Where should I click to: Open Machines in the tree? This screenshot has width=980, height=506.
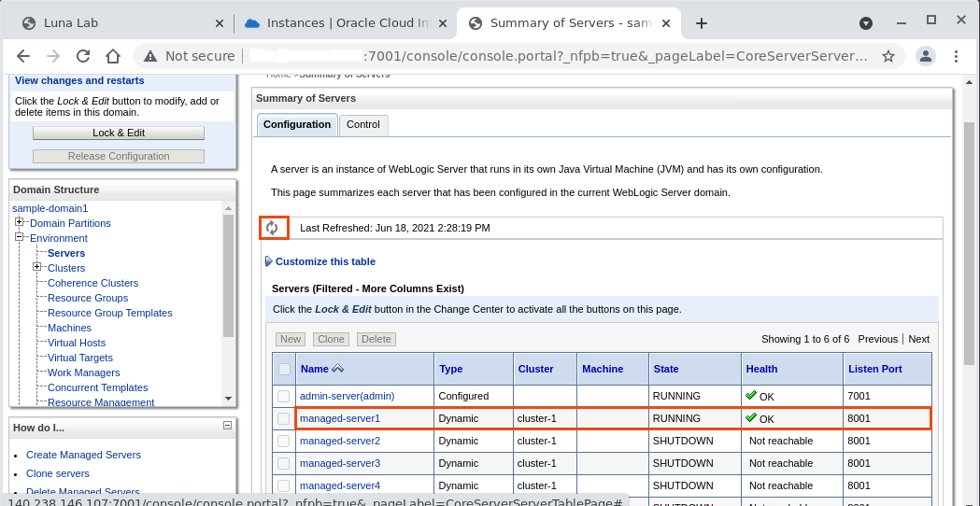(69, 328)
